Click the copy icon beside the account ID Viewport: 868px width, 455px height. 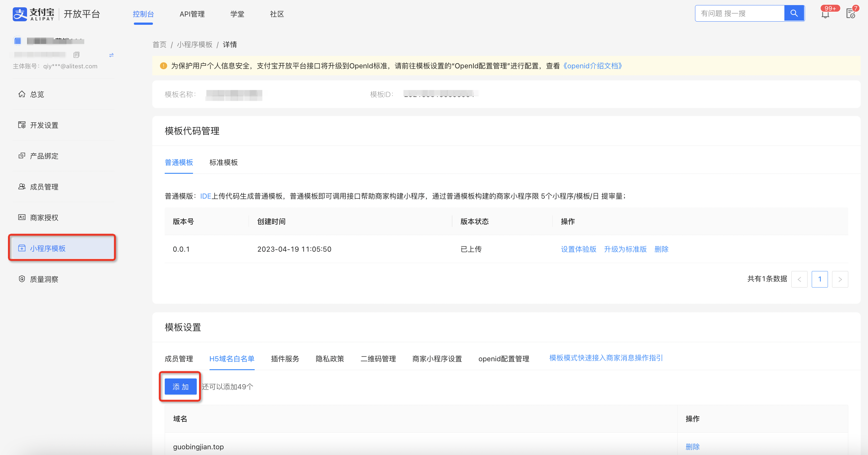click(x=76, y=55)
